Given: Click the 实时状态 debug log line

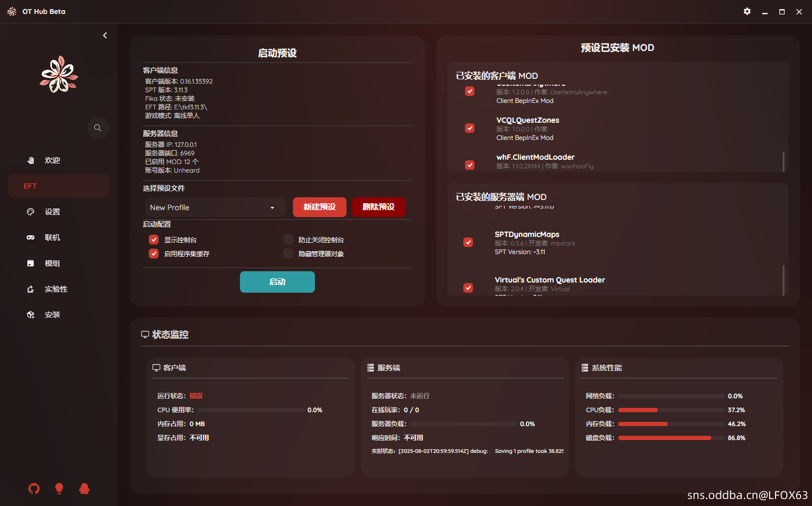Looking at the screenshot, I should point(468,451).
